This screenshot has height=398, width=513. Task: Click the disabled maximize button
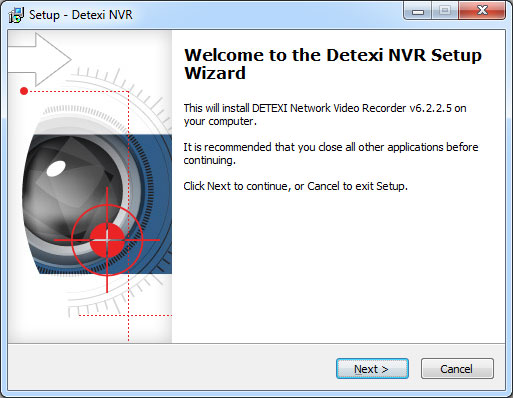pyautogui.click(x=445, y=11)
